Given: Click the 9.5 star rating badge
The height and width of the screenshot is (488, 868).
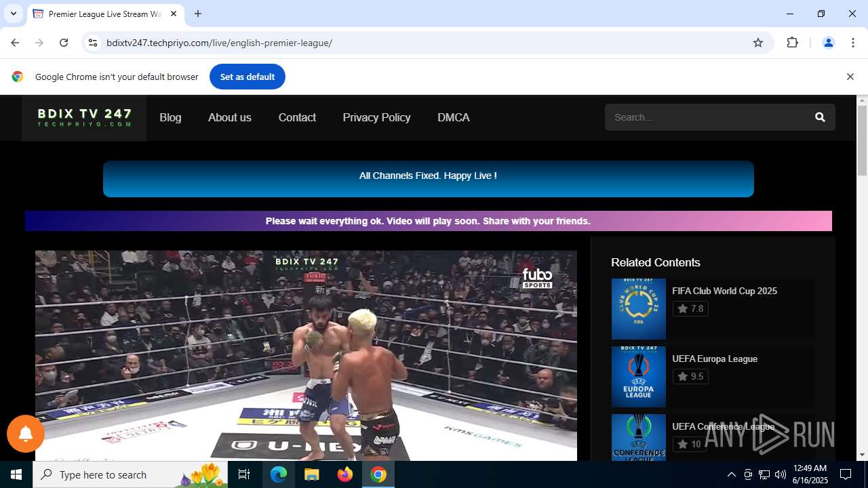Looking at the screenshot, I should [x=690, y=376].
